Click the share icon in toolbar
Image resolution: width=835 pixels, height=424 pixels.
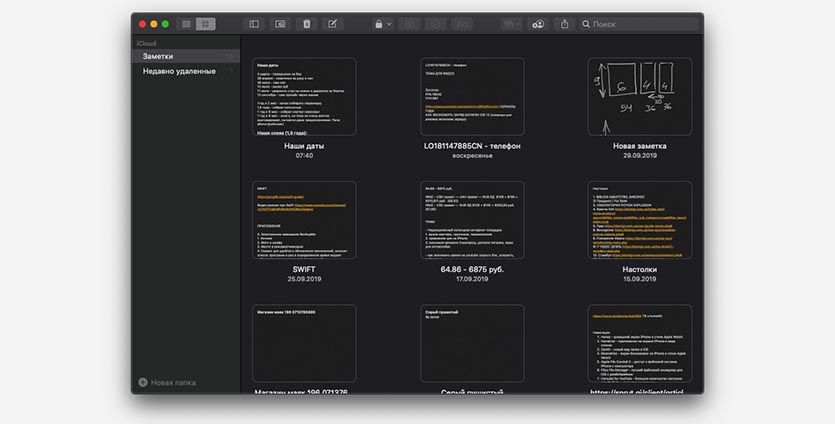[565, 23]
